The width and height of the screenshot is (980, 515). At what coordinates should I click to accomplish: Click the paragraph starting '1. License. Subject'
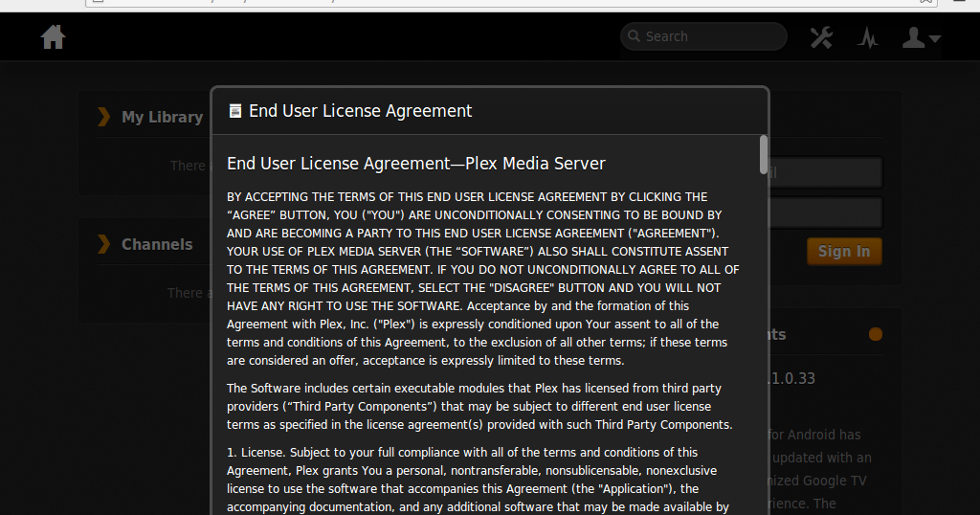(x=479, y=480)
